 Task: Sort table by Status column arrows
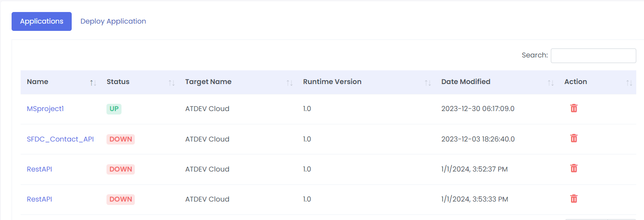pyautogui.click(x=172, y=83)
